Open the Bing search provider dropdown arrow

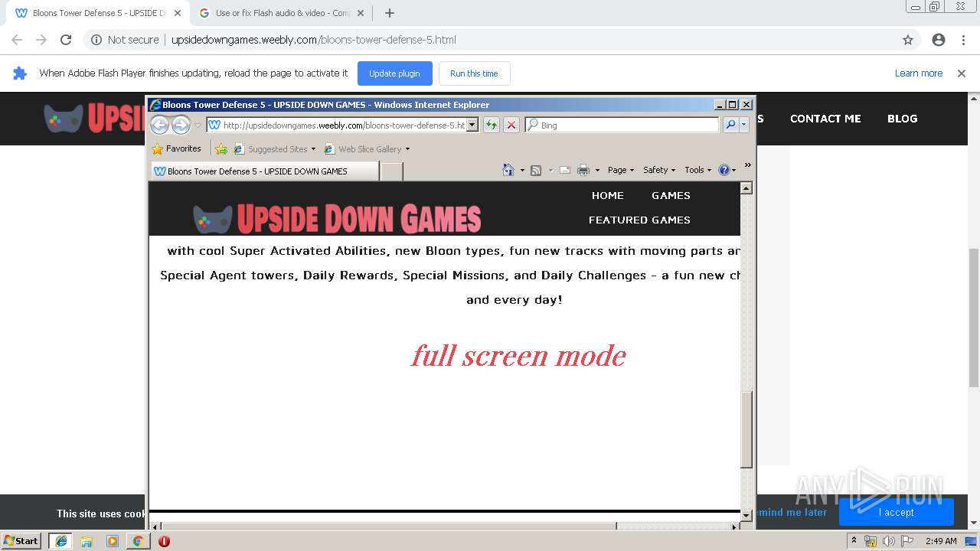[x=743, y=125]
